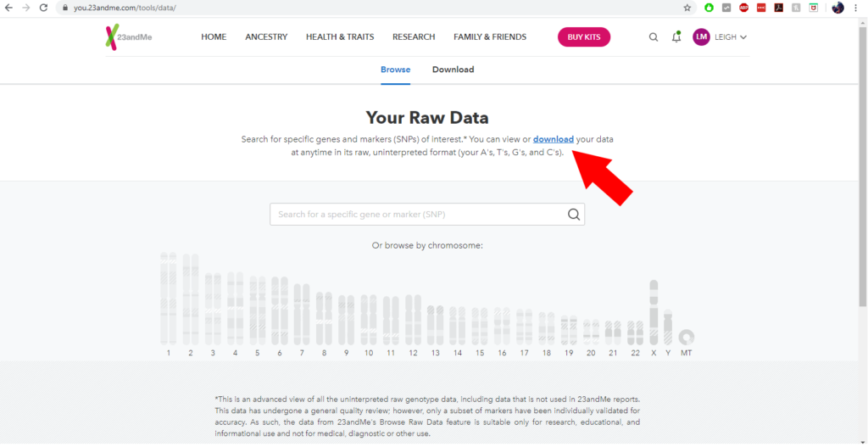The image size is (868, 447).
Task: Switch to the Download tab
Action: click(x=453, y=70)
